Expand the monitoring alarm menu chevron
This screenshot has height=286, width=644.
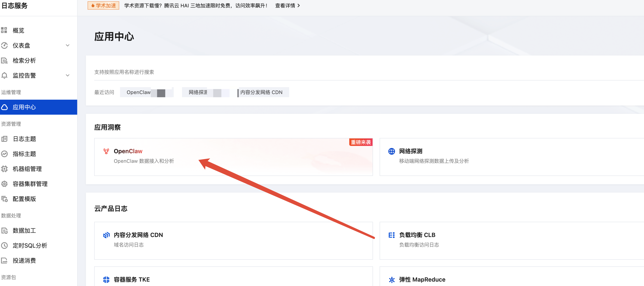68,75
